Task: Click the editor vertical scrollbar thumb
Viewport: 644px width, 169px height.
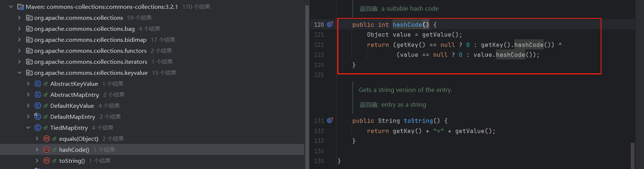Action: pos(633,155)
